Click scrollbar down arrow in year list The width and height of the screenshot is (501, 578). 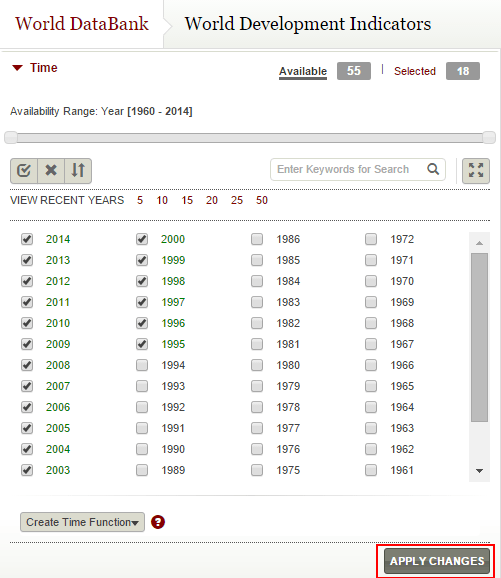pos(479,471)
